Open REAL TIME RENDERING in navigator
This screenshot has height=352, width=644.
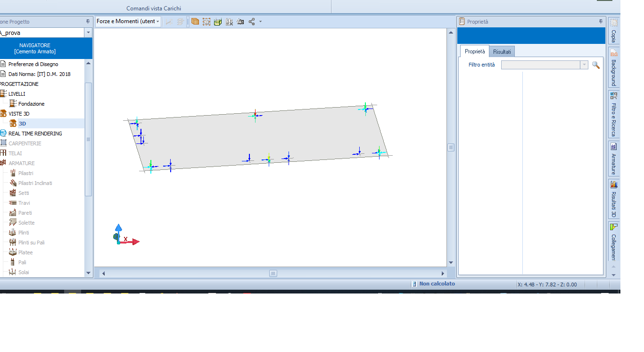pyautogui.click(x=35, y=134)
